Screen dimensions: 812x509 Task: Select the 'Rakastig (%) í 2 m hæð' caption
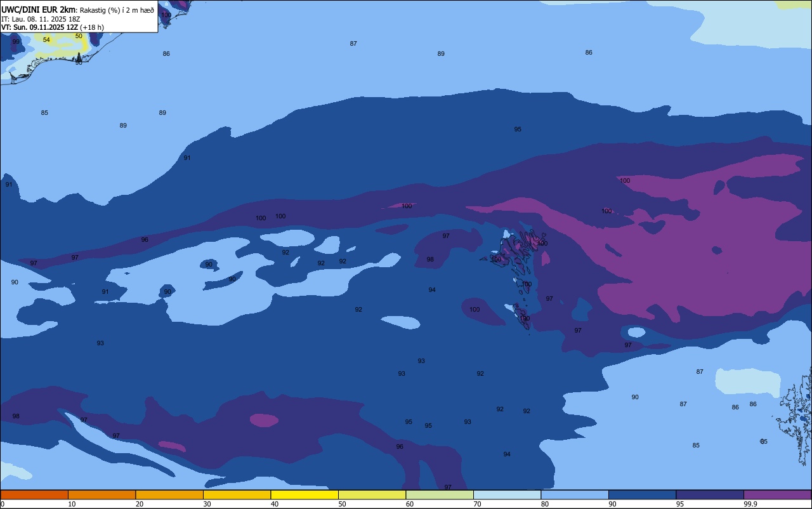click(x=117, y=10)
